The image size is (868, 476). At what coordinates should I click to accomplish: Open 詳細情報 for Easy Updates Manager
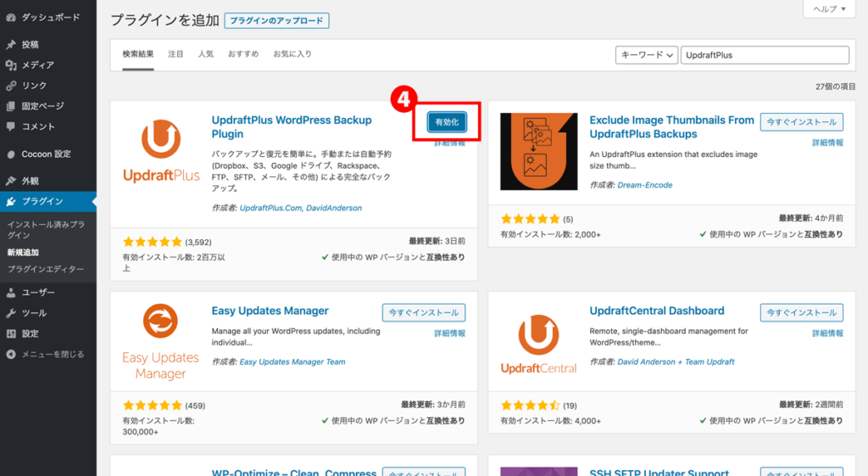click(449, 333)
